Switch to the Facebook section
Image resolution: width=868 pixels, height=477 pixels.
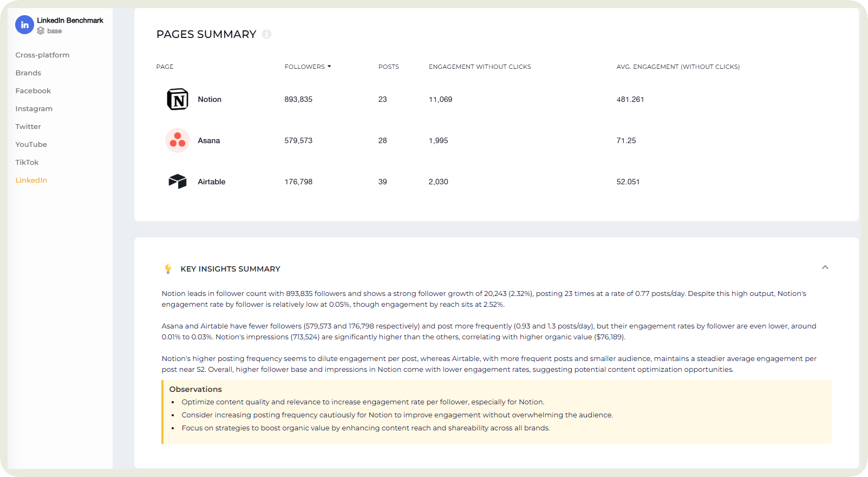click(33, 91)
